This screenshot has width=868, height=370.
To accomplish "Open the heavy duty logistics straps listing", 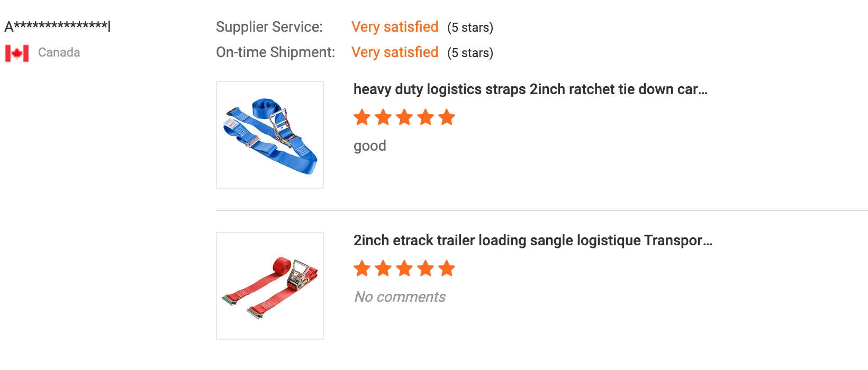I will pos(530,89).
